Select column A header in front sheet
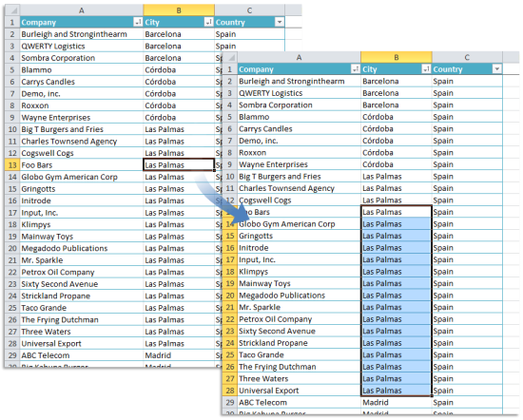Screen dimensions: 523x420 coord(299,58)
